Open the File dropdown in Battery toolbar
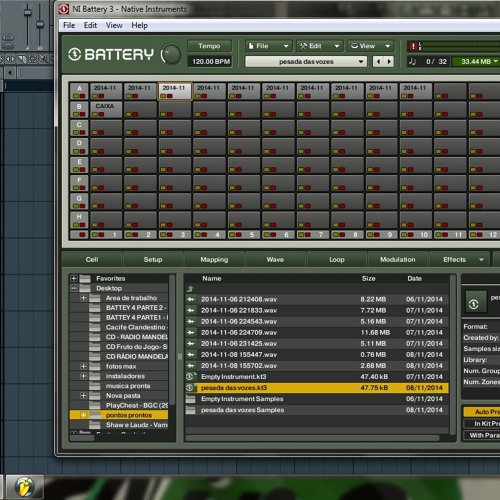Viewport: 500px width, 500px height. point(269,46)
